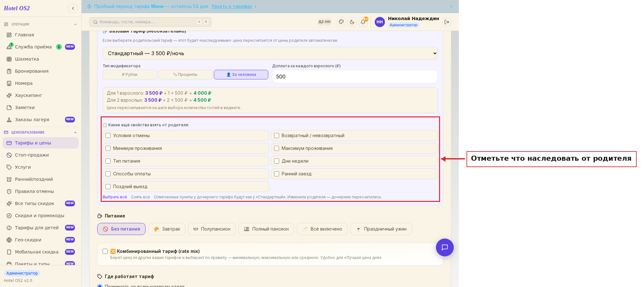Check the Условия отмены checkbox
This screenshot has height=287, width=644.
point(108,136)
